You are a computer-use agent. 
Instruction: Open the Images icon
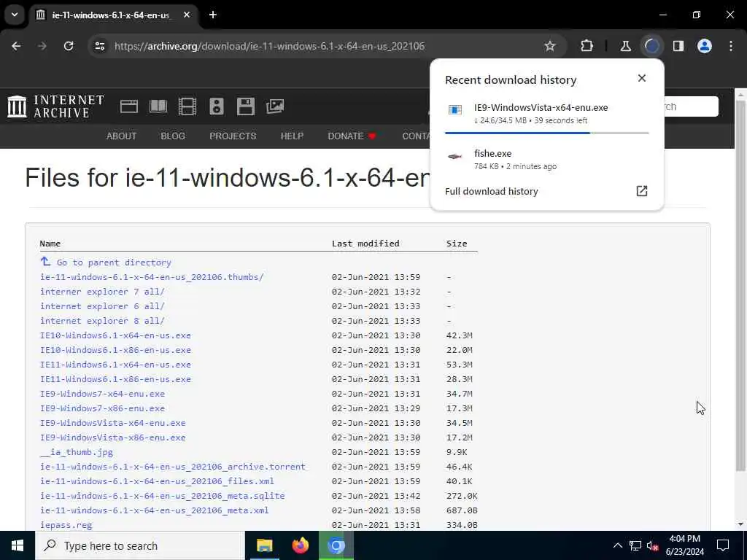pos(275,106)
